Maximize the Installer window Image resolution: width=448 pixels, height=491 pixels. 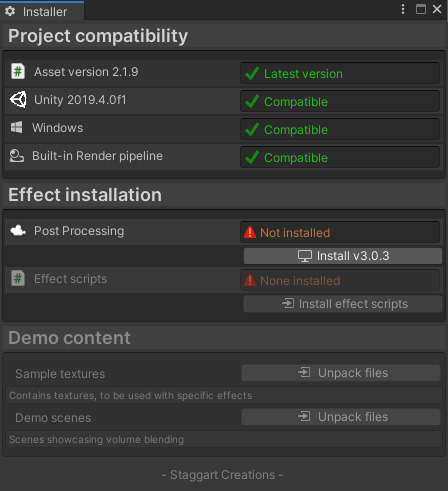421,9
